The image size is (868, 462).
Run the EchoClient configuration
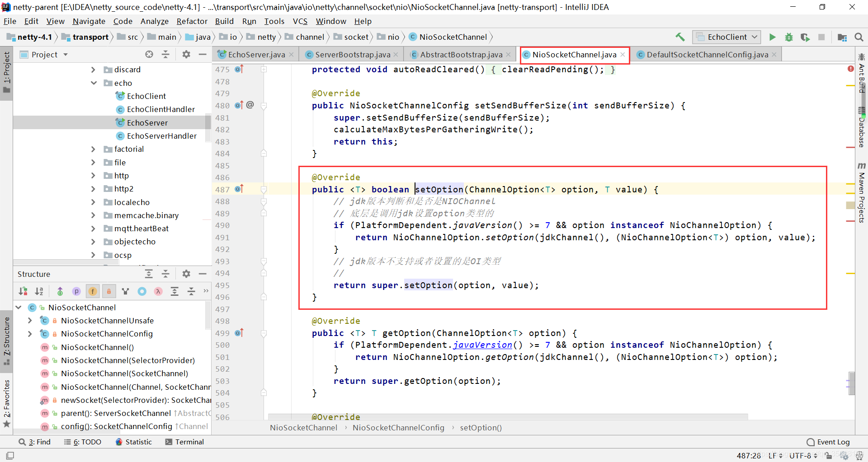point(773,37)
